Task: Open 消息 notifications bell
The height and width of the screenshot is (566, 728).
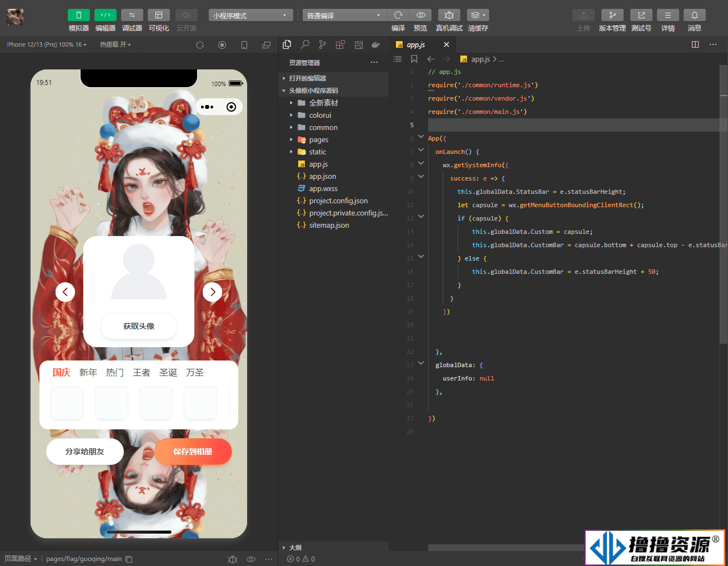Action: 695,15
